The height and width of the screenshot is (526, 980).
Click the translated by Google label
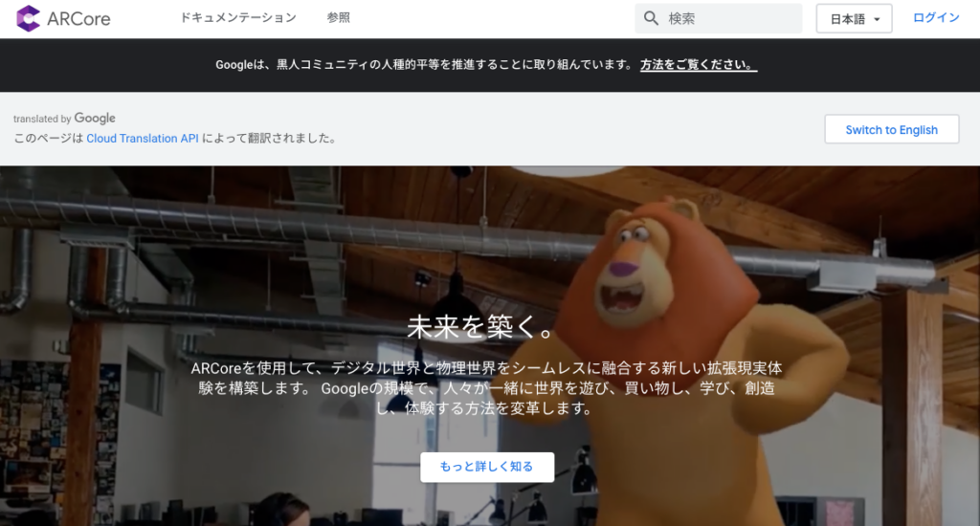tap(64, 118)
